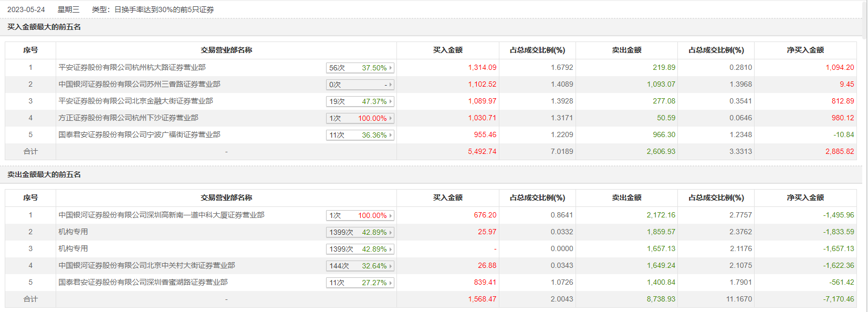Click arrow icon beside 19次 47.37%

tap(391, 101)
